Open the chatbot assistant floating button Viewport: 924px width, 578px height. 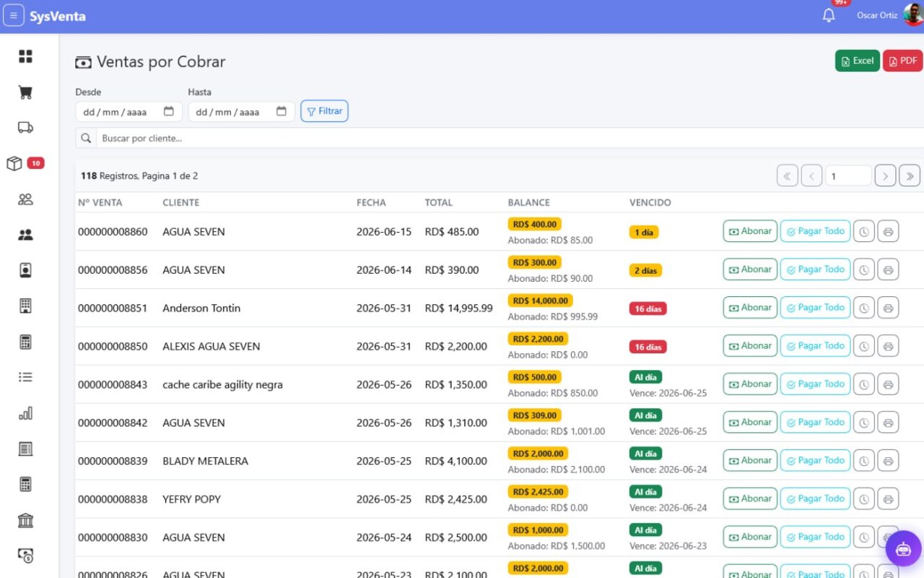tap(903, 549)
